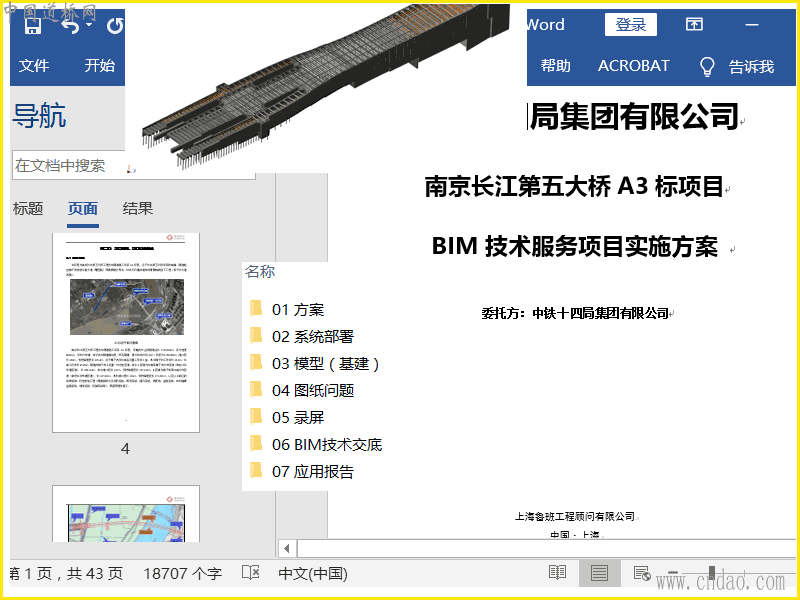Click heading BIM 技术服务项目实施方案

(x=574, y=246)
